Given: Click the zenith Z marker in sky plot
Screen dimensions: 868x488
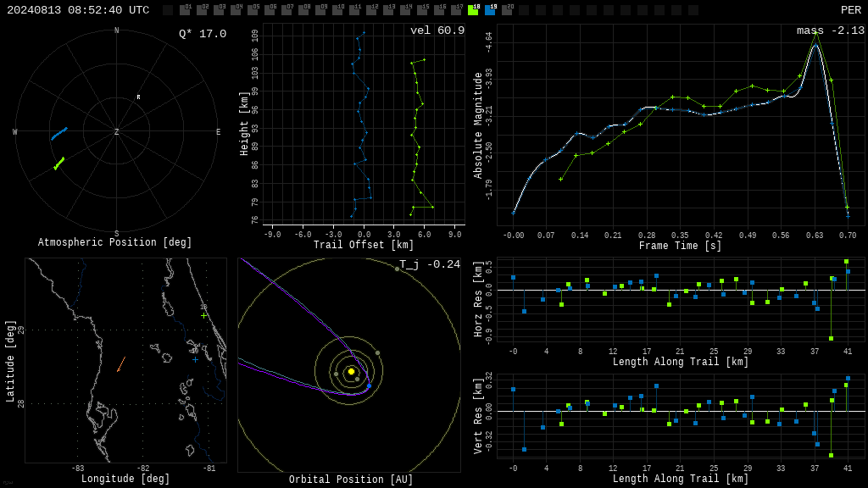Looking at the screenshot, I should (116, 131).
